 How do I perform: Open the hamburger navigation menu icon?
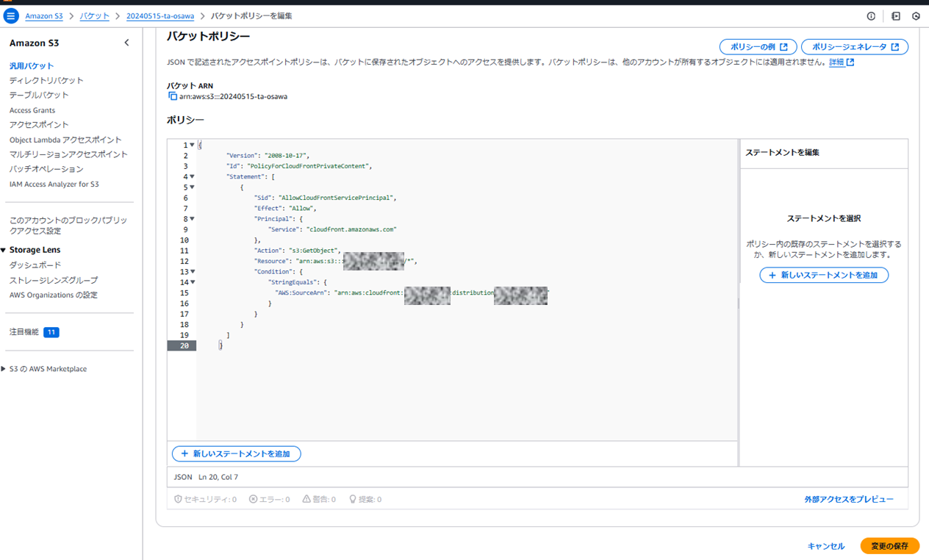[x=10, y=15]
